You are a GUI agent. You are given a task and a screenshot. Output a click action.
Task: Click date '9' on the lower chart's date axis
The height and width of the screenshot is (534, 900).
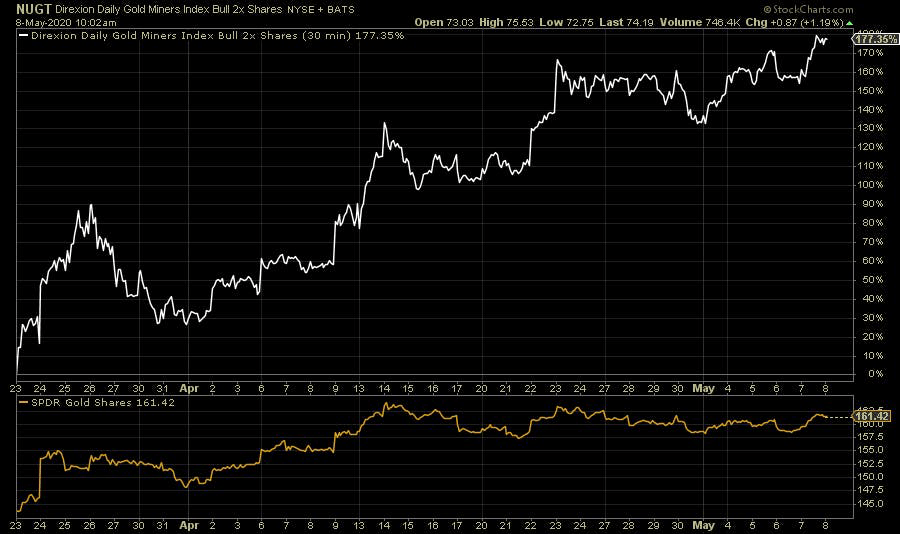point(335,525)
